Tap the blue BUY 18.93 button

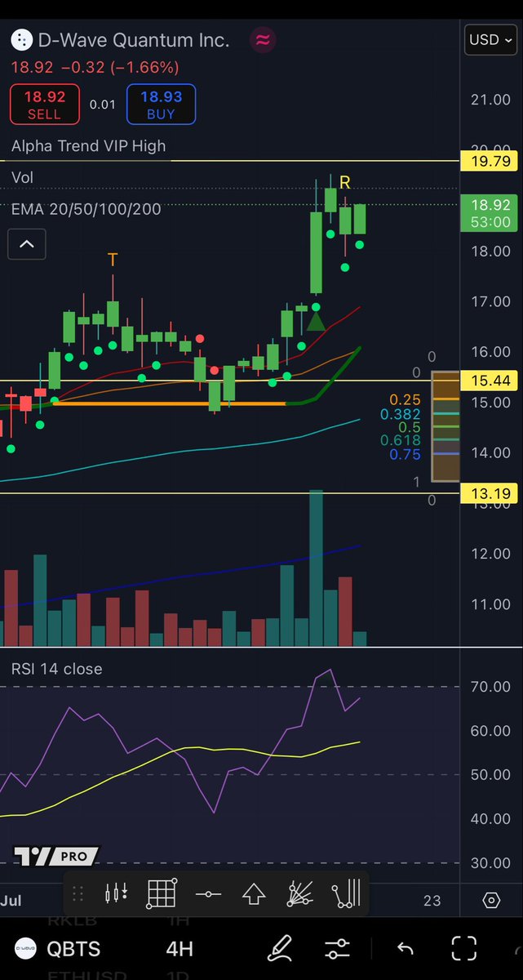coord(161,105)
